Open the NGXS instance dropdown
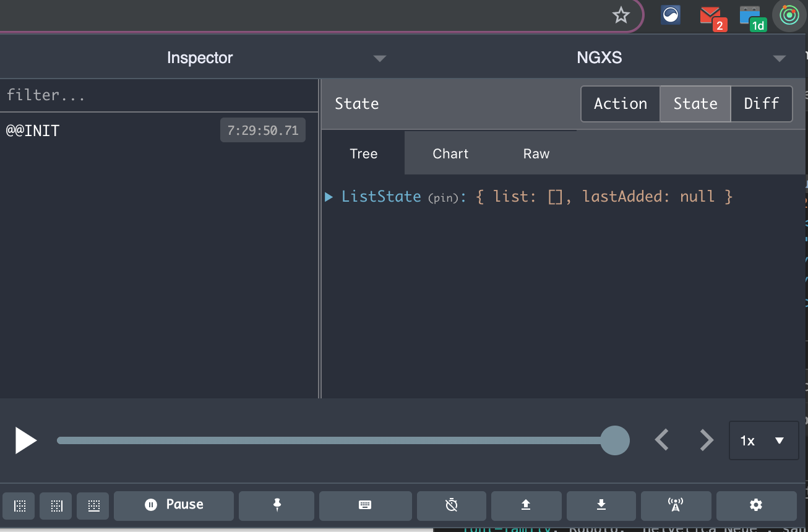 coord(599,58)
